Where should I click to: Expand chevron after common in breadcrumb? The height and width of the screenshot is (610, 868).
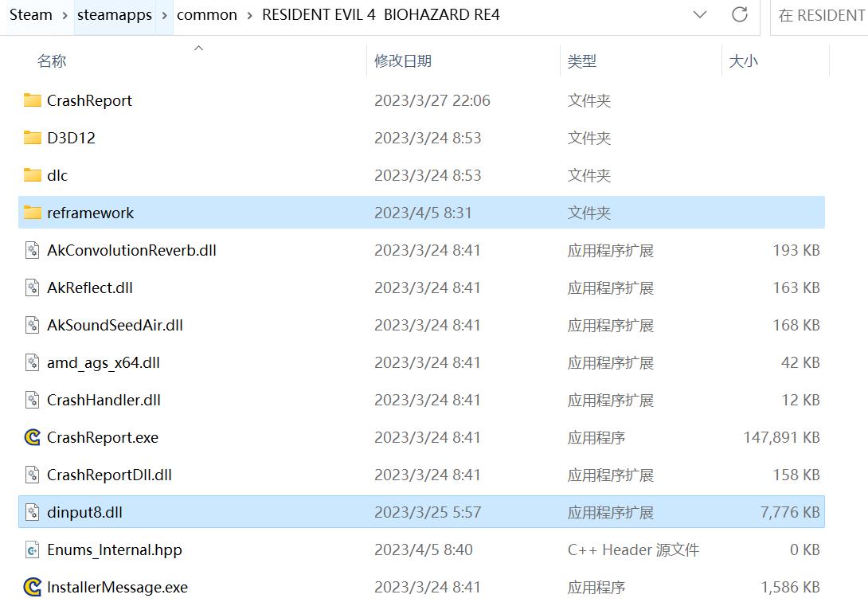250,15
